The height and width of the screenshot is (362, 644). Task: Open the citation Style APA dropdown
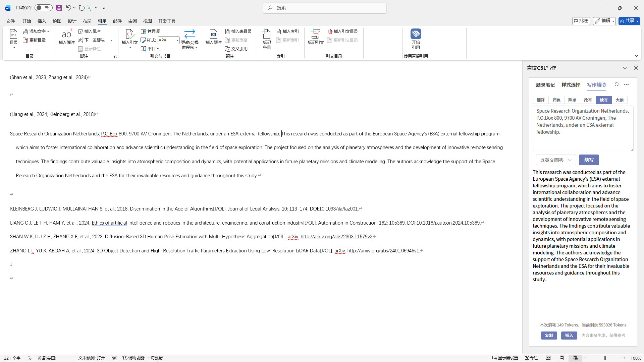coord(177,40)
